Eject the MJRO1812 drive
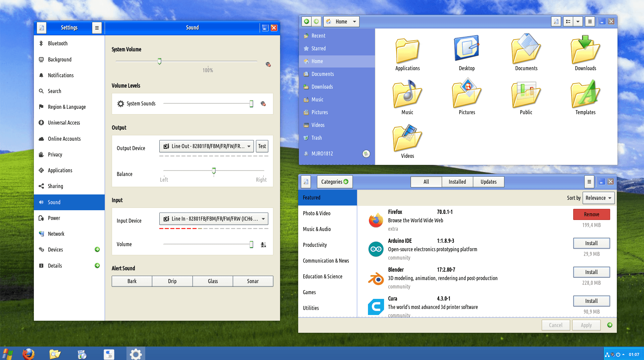 point(366,153)
